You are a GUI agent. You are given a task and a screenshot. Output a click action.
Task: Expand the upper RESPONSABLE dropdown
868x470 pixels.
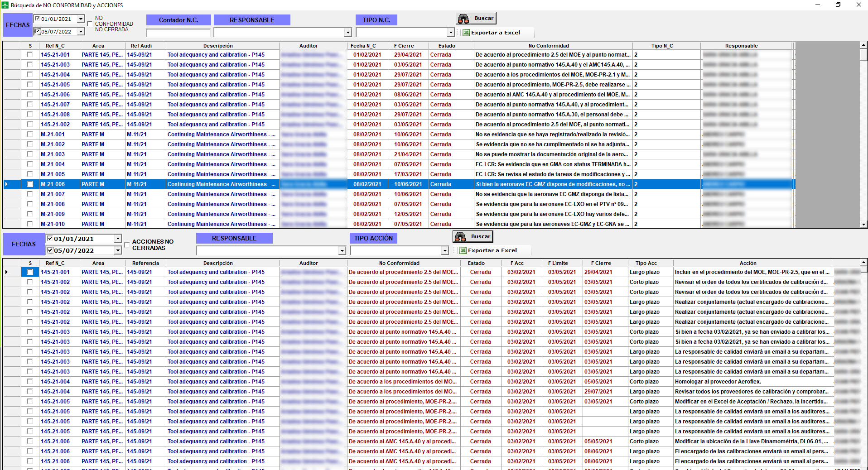coord(348,33)
